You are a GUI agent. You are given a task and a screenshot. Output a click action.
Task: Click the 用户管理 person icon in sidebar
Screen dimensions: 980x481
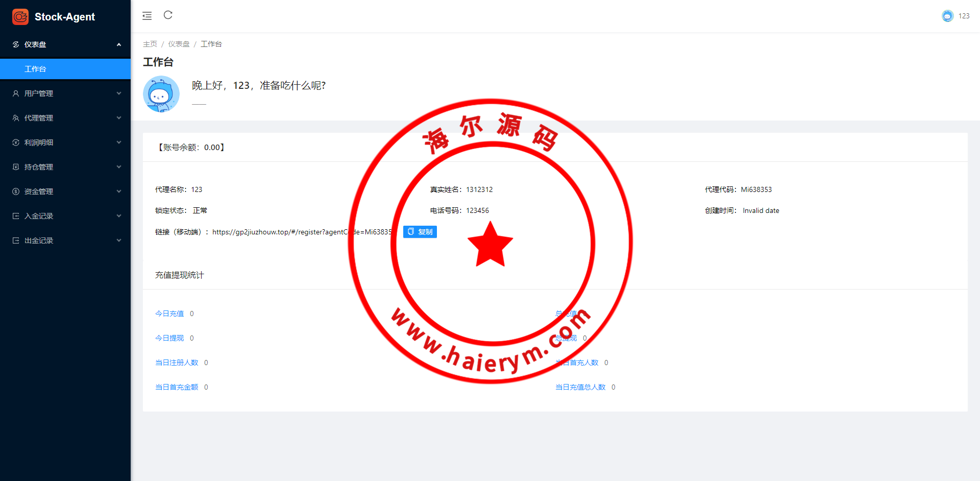[16, 93]
